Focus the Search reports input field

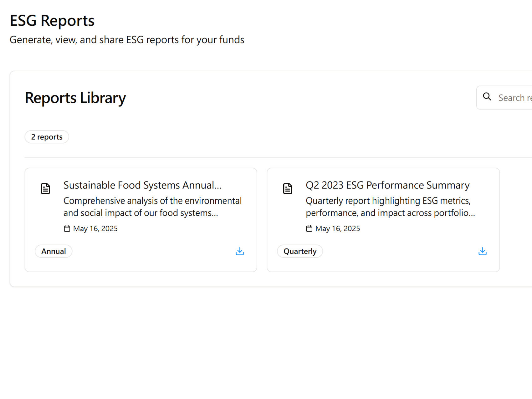pyautogui.click(x=515, y=98)
